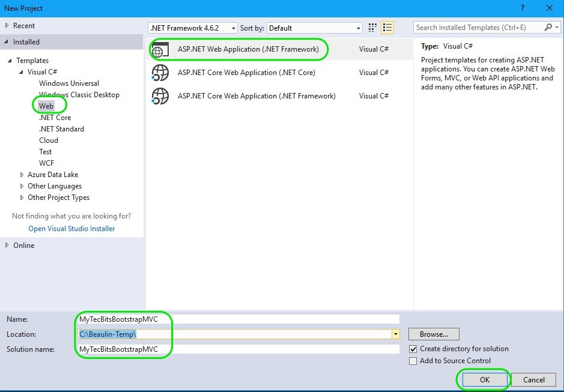Select the .NET Standard category

coord(61,129)
